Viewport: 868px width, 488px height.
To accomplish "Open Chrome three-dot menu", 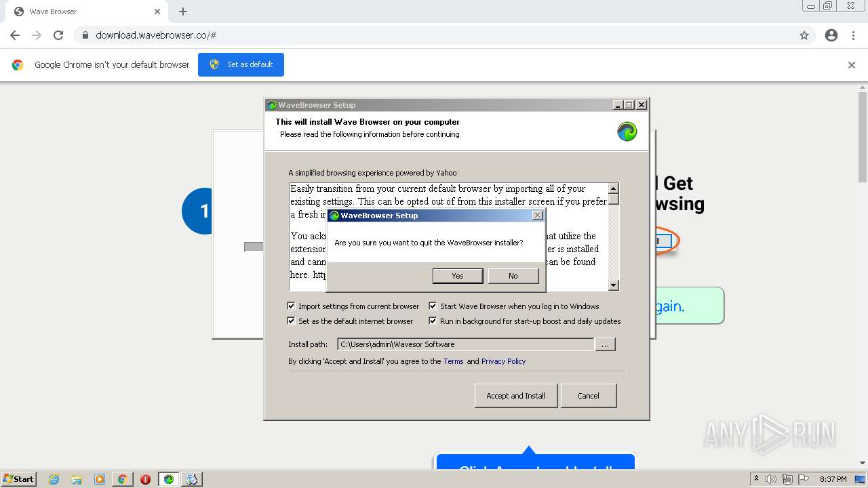I will click(x=854, y=35).
